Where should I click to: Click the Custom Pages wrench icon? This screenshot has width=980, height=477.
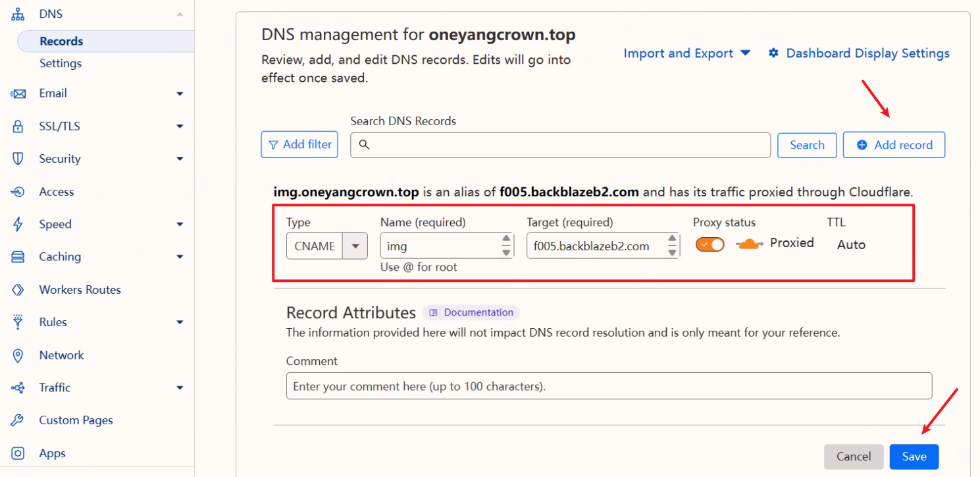click(18, 420)
